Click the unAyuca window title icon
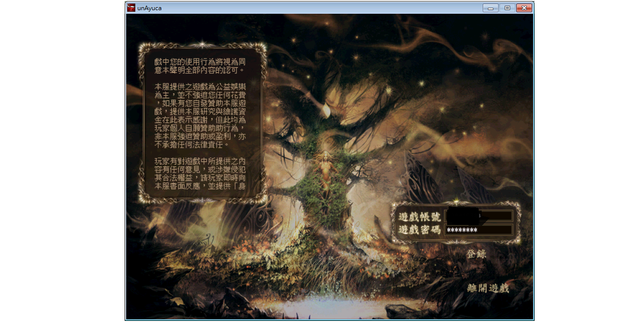 point(131,8)
